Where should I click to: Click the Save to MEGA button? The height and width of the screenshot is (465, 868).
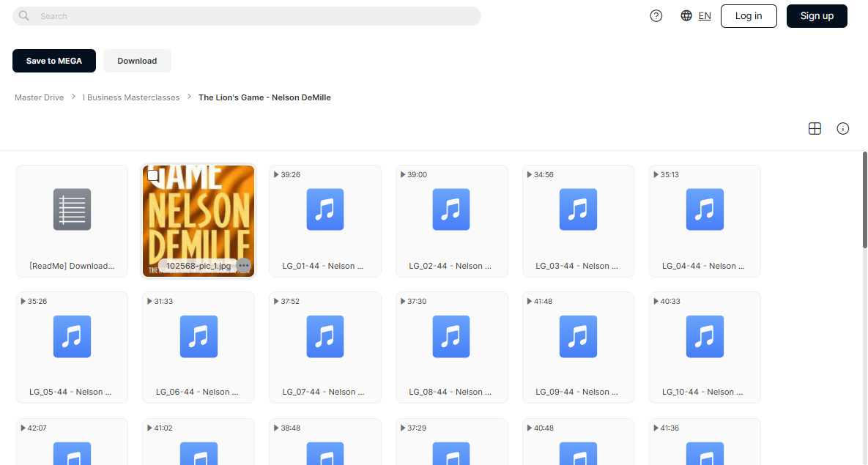point(53,61)
